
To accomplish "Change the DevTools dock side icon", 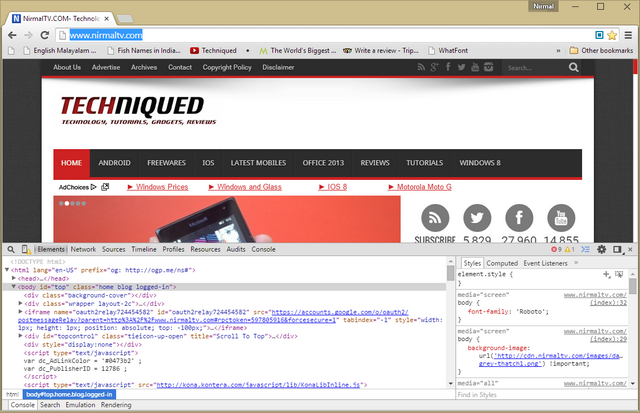I will (618, 249).
